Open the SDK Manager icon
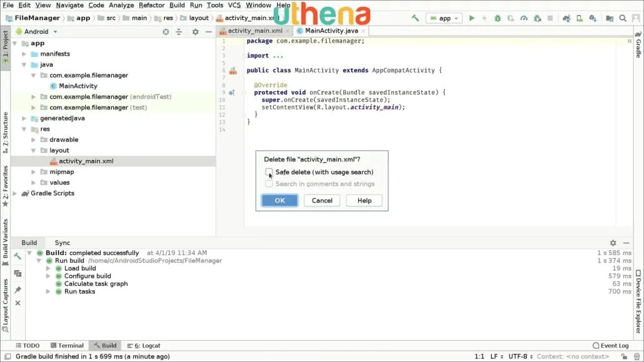 (593, 18)
